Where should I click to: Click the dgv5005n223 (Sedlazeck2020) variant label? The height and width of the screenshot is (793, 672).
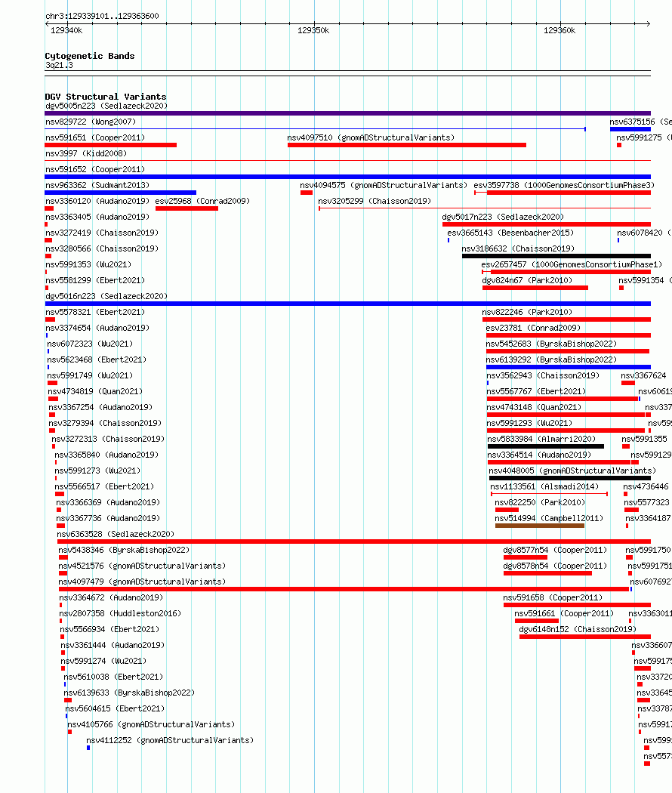106,106
